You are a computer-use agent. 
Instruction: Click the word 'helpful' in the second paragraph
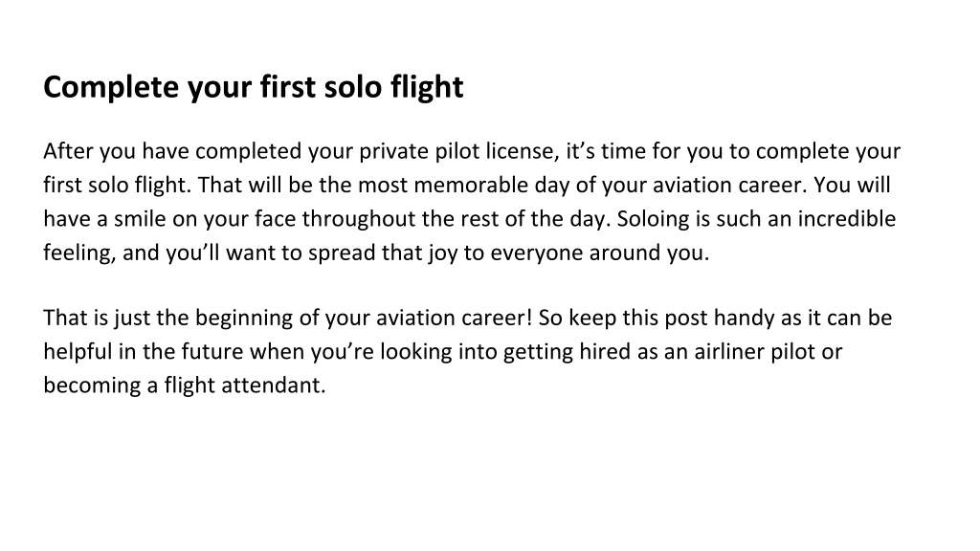tap(78, 352)
